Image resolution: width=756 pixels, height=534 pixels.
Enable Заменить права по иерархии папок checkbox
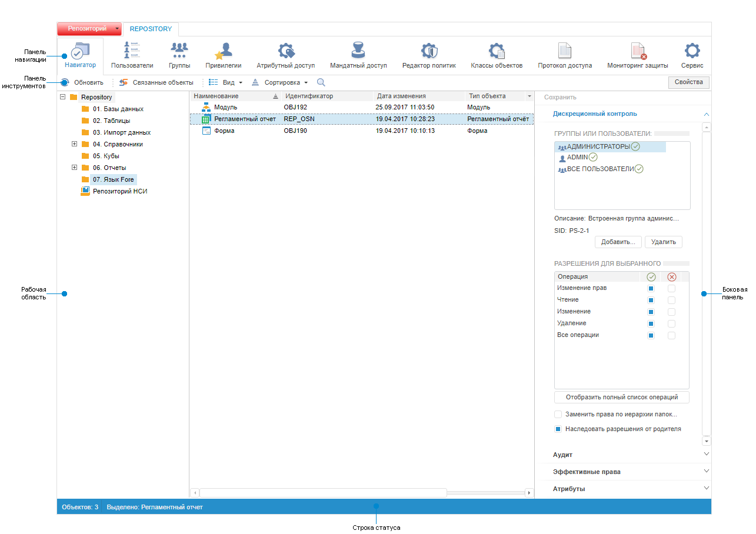558,415
